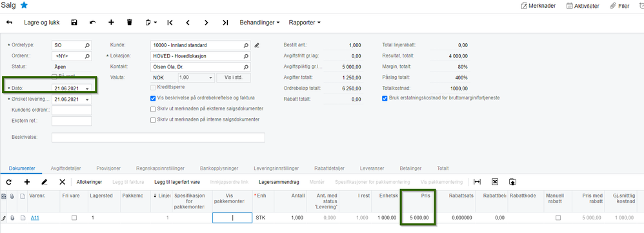Uncheck Bruk erstatningskostnad for bruttomargin/fortjeneste
This screenshot has height=233, width=644.
click(385, 98)
